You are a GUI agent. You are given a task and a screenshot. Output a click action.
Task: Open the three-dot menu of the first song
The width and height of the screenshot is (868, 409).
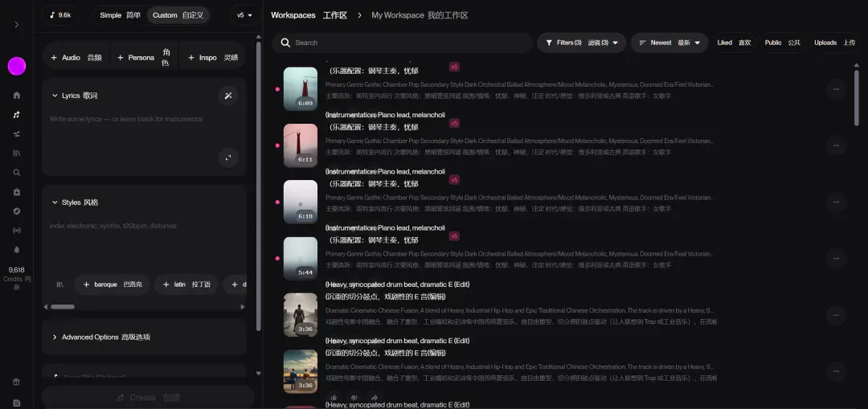pos(836,89)
